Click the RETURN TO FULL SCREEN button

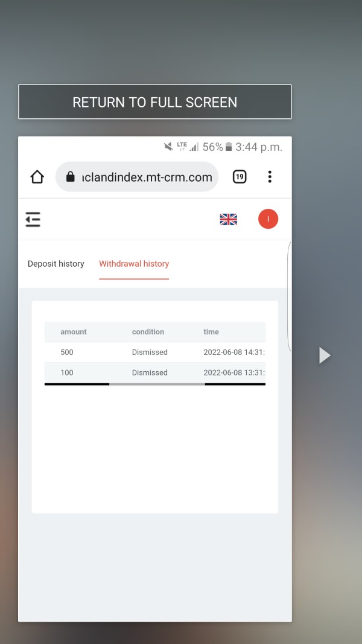(x=154, y=102)
